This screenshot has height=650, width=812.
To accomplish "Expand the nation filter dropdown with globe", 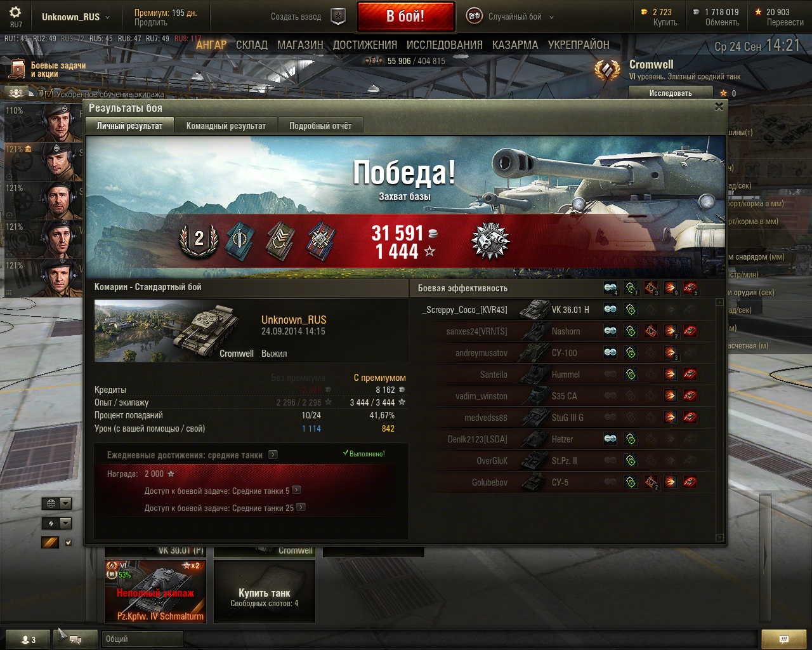I will 57,503.
